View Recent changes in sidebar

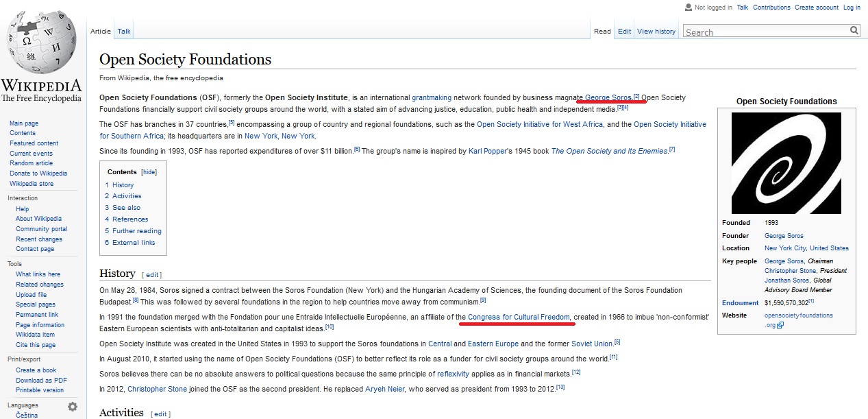click(x=39, y=239)
